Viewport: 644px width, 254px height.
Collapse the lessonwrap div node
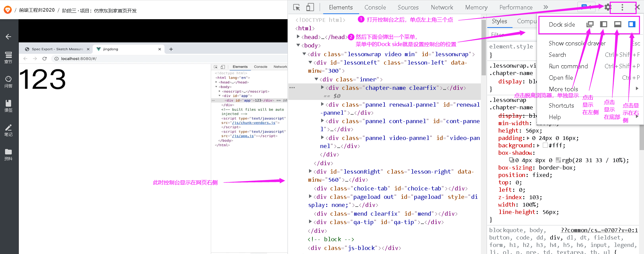304,53
